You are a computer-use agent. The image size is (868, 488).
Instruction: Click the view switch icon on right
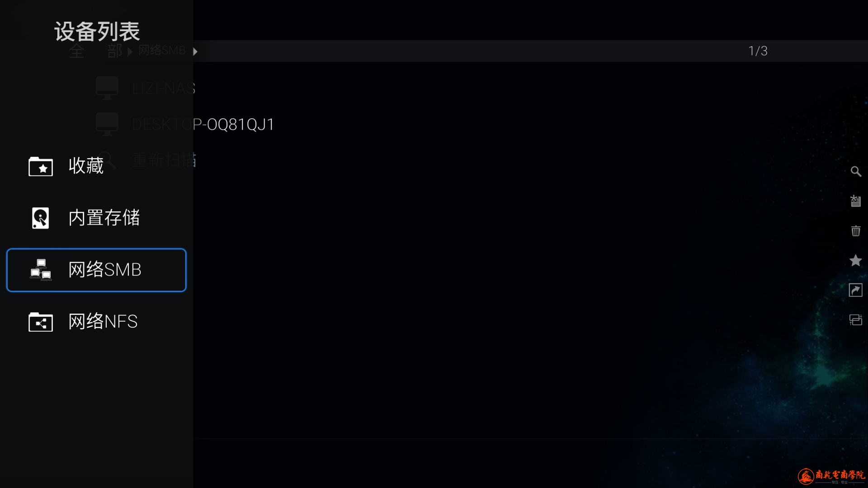[856, 320]
